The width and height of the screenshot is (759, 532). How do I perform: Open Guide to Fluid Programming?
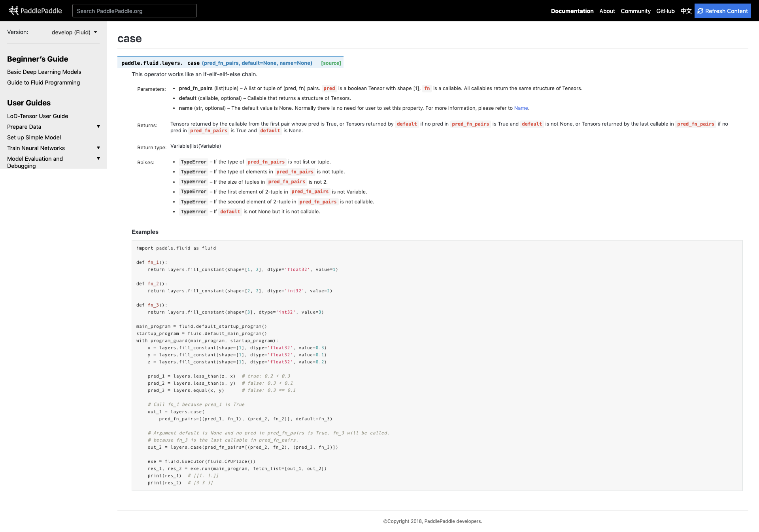43,83
